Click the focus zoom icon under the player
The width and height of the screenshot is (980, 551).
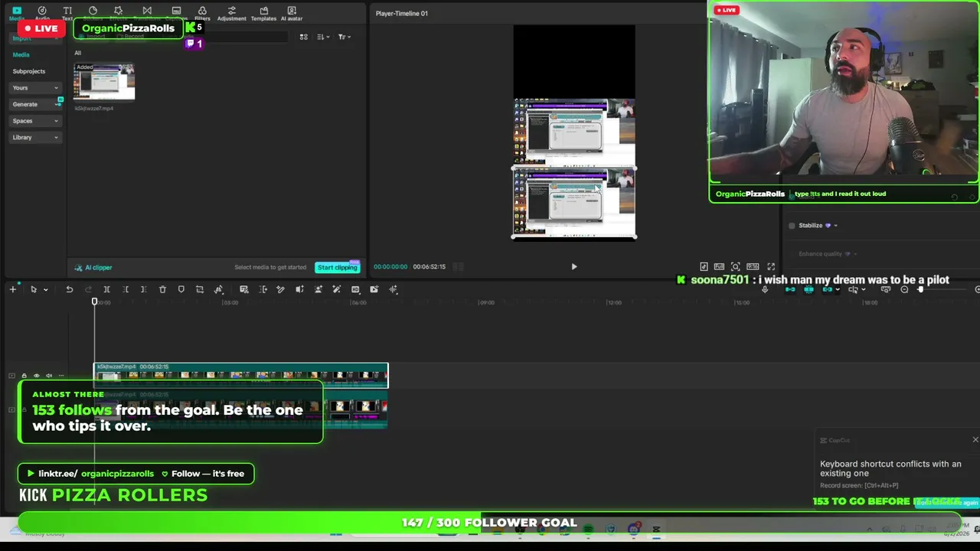pyautogui.click(x=736, y=266)
